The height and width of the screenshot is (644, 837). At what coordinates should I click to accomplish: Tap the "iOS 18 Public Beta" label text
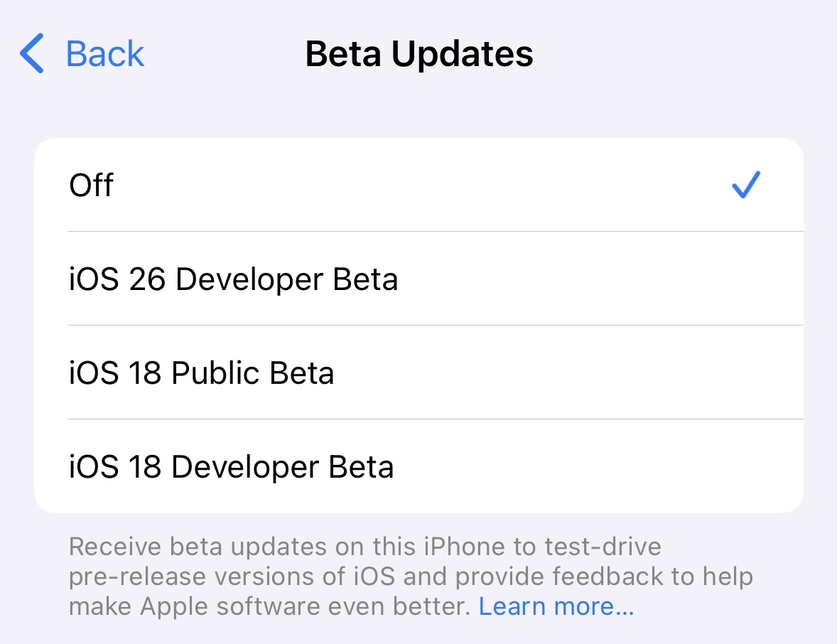tap(202, 373)
